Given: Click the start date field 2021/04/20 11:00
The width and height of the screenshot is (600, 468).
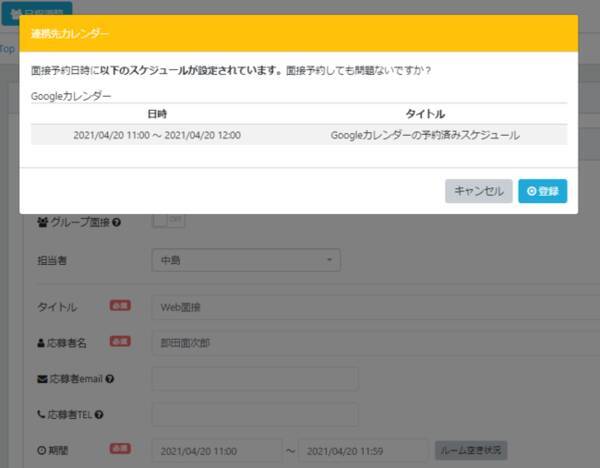Looking at the screenshot, I should click(217, 451).
